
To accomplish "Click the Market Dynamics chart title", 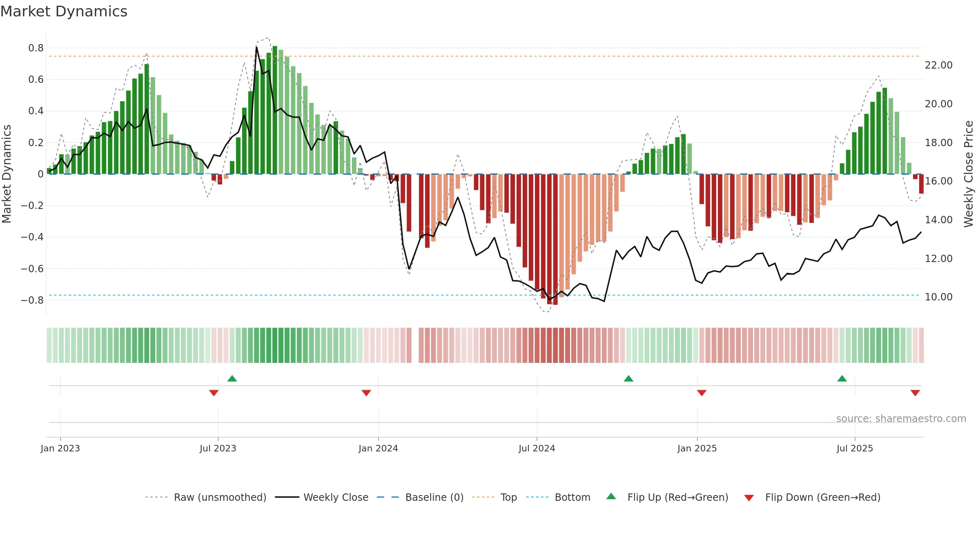I will [64, 11].
